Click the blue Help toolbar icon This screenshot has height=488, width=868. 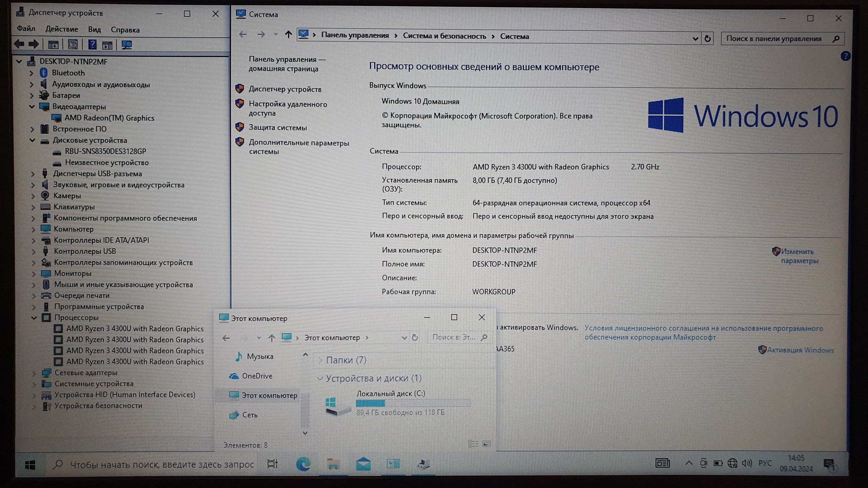(92, 45)
